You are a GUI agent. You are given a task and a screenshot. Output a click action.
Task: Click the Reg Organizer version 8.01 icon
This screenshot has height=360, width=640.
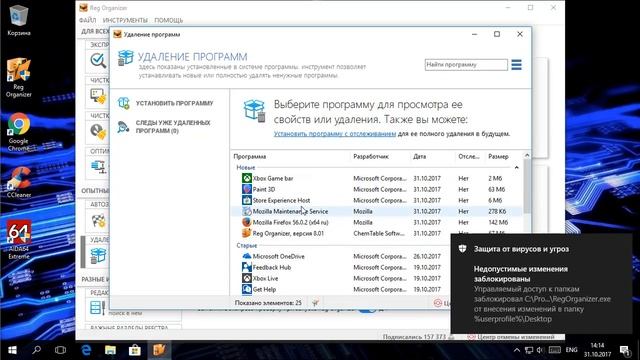coord(247,233)
